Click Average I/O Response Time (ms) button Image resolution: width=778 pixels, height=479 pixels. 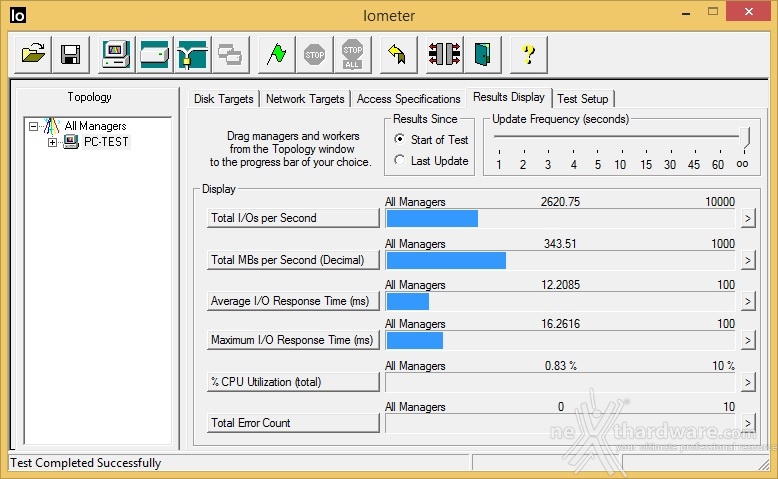point(293,301)
